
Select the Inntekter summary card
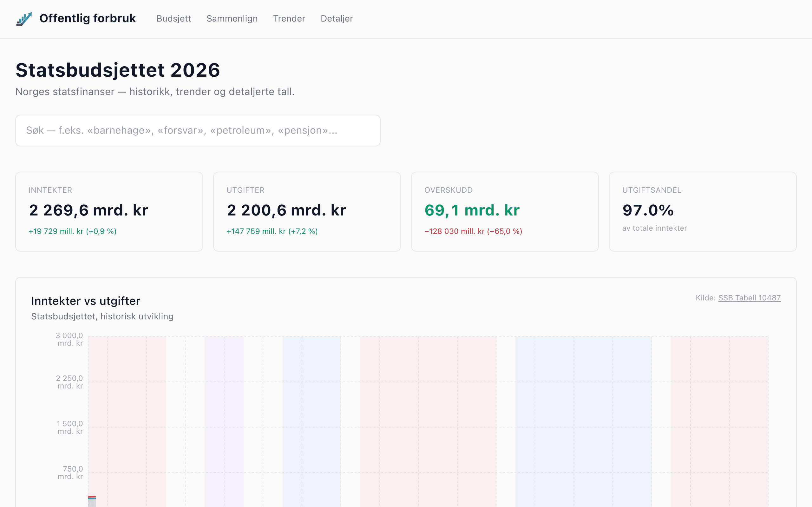coord(109,212)
